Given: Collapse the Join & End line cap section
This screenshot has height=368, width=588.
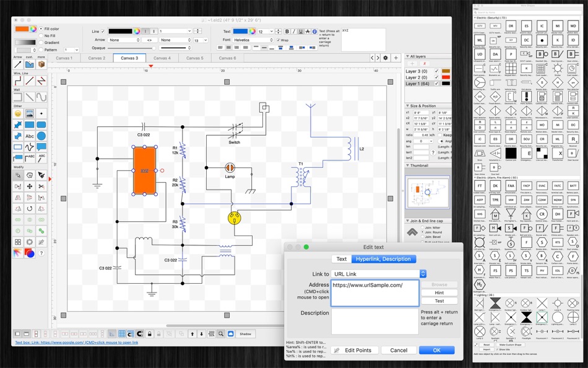Looking at the screenshot, I should (x=408, y=221).
